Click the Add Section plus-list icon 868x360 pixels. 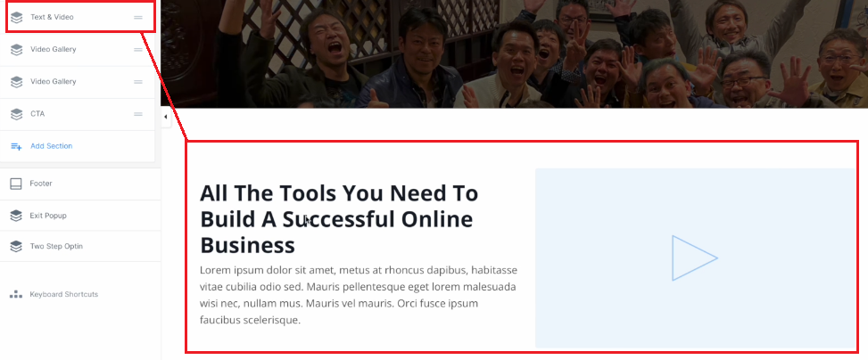(16, 146)
